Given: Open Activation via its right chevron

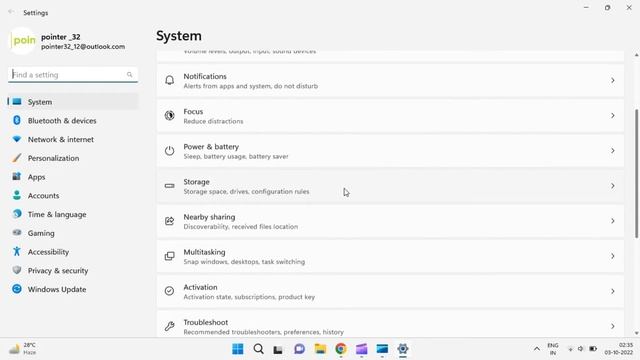Looking at the screenshot, I should tap(613, 291).
